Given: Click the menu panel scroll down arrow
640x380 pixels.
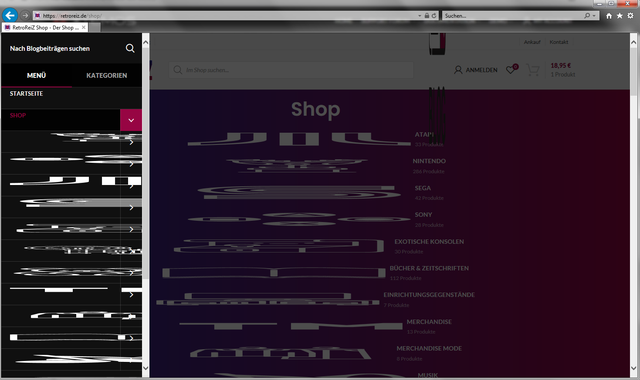Looking at the screenshot, I should [146, 368].
